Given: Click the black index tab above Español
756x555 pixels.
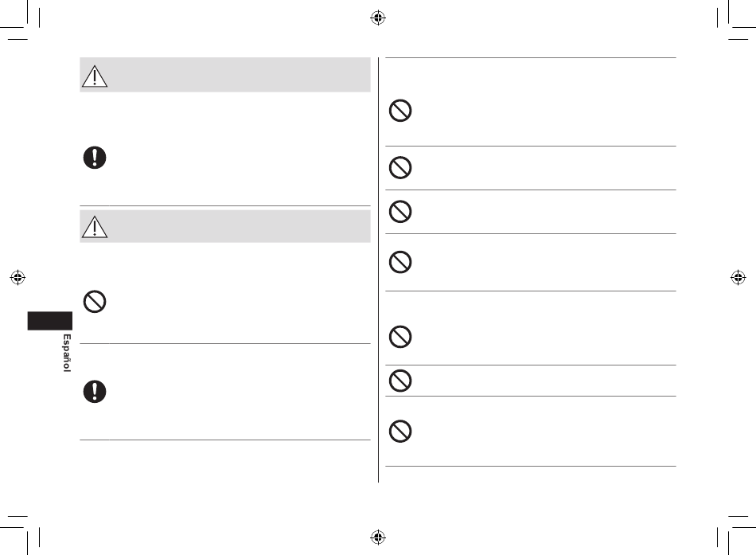Looking at the screenshot, I should click(x=49, y=321).
